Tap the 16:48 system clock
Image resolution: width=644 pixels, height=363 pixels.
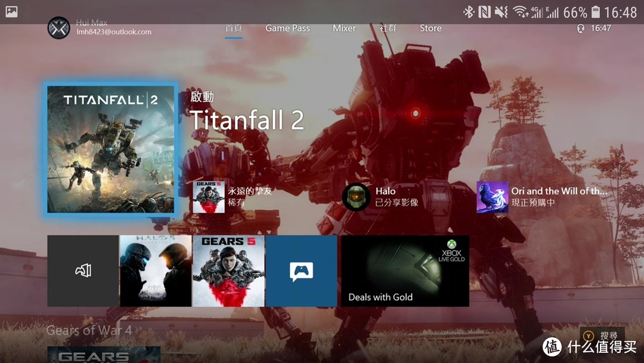tap(620, 13)
